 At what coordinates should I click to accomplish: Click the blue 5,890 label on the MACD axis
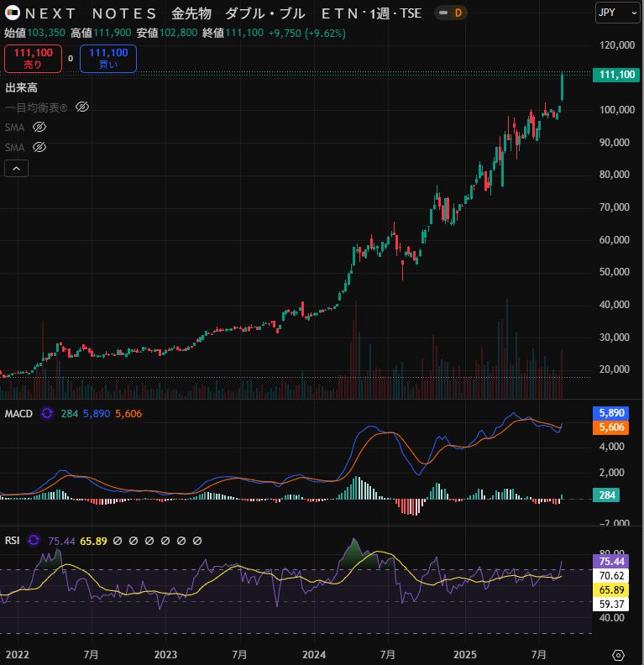pyautogui.click(x=611, y=412)
